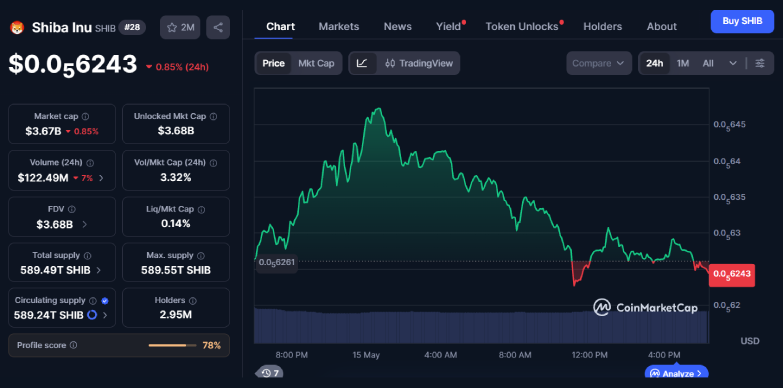Image resolution: width=783 pixels, height=388 pixels.
Task: Click the 2.95M holders value
Action: [x=176, y=315]
